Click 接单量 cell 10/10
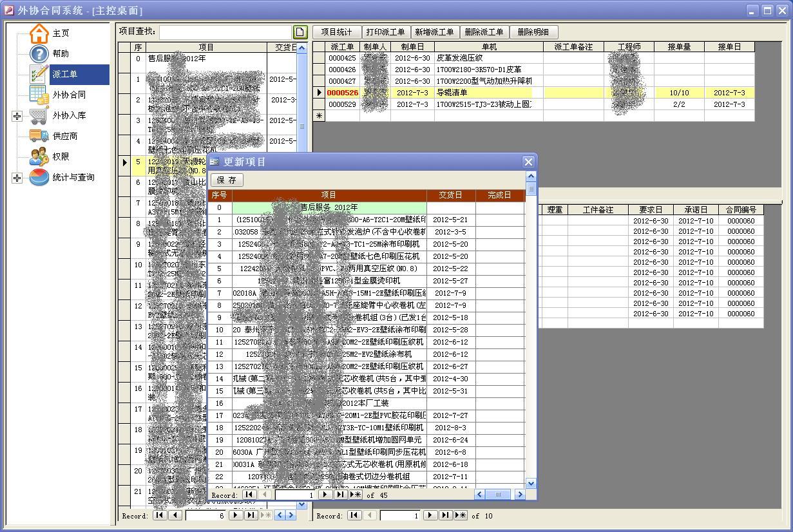This screenshot has width=793, height=532. [x=679, y=93]
